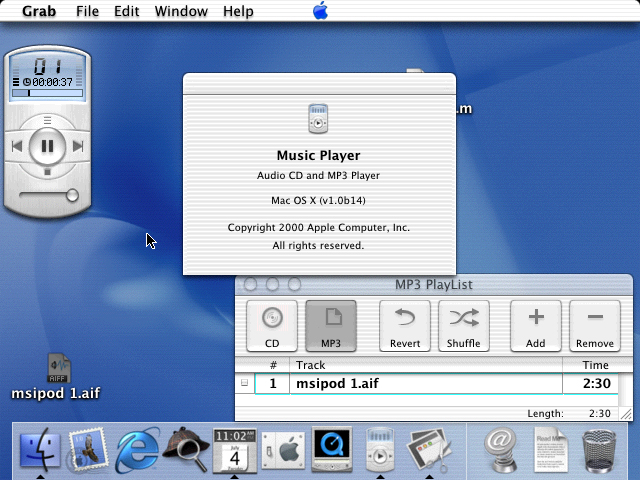Launch QuickTime Player from the Dock
The height and width of the screenshot is (480, 640).
tap(332, 449)
